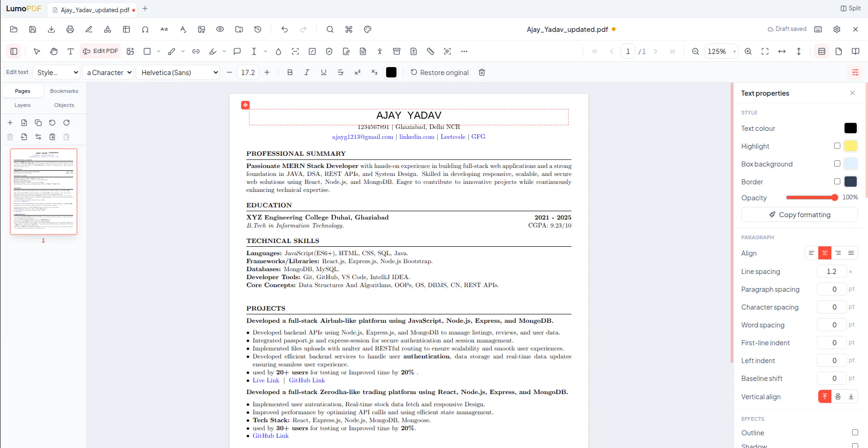Click the Print icon
The height and width of the screenshot is (448, 868).
(70, 30)
